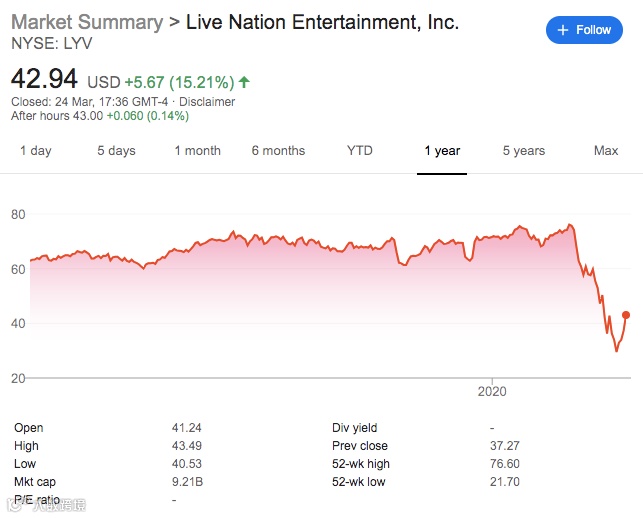Select the 1 day tab
The height and width of the screenshot is (518, 643).
pyautogui.click(x=35, y=151)
